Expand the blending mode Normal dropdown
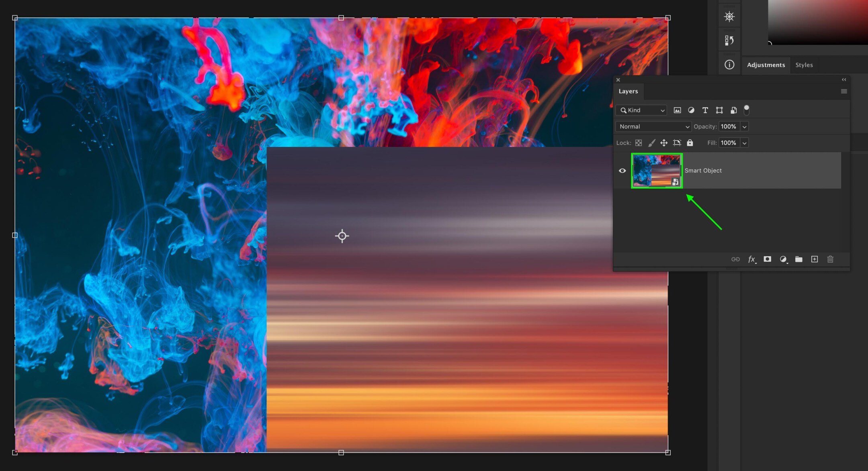 click(653, 126)
